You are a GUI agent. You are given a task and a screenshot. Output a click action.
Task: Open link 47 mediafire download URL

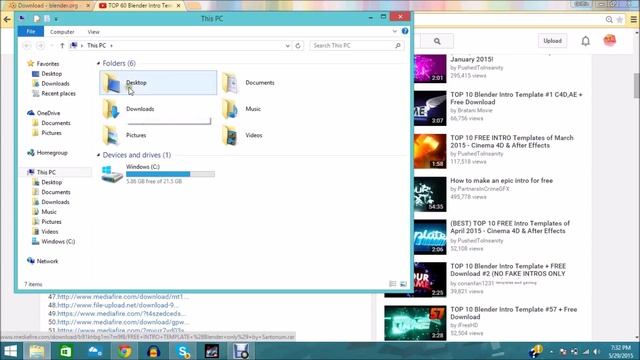[x=123, y=297]
